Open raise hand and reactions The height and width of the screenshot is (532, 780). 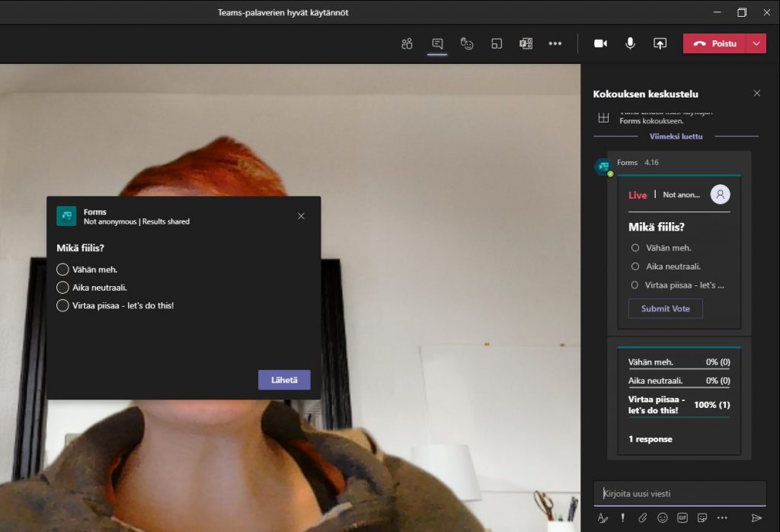pos(467,43)
